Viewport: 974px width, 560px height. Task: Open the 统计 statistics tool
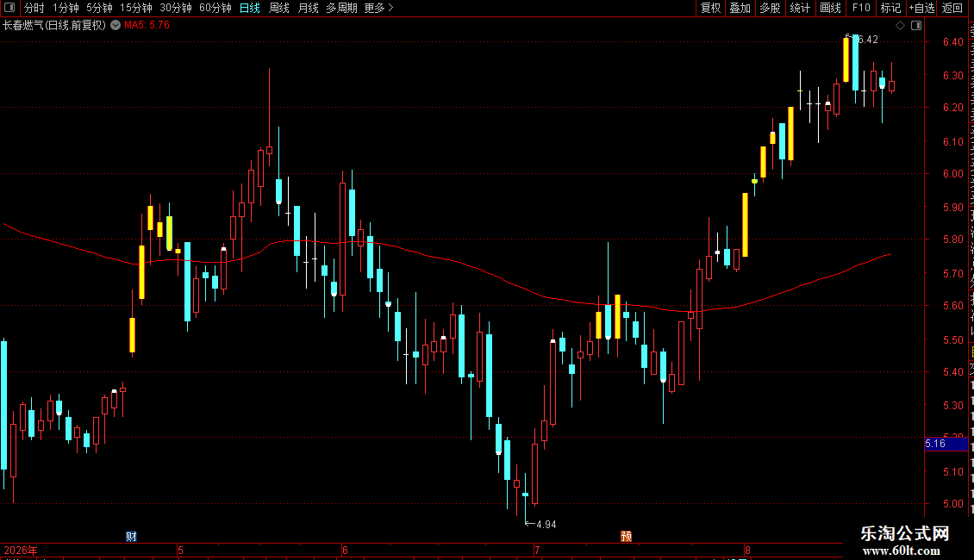(x=799, y=8)
